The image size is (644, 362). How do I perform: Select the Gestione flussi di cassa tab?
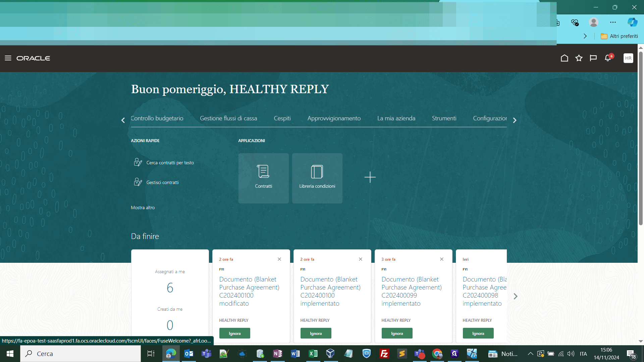point(228,118)
